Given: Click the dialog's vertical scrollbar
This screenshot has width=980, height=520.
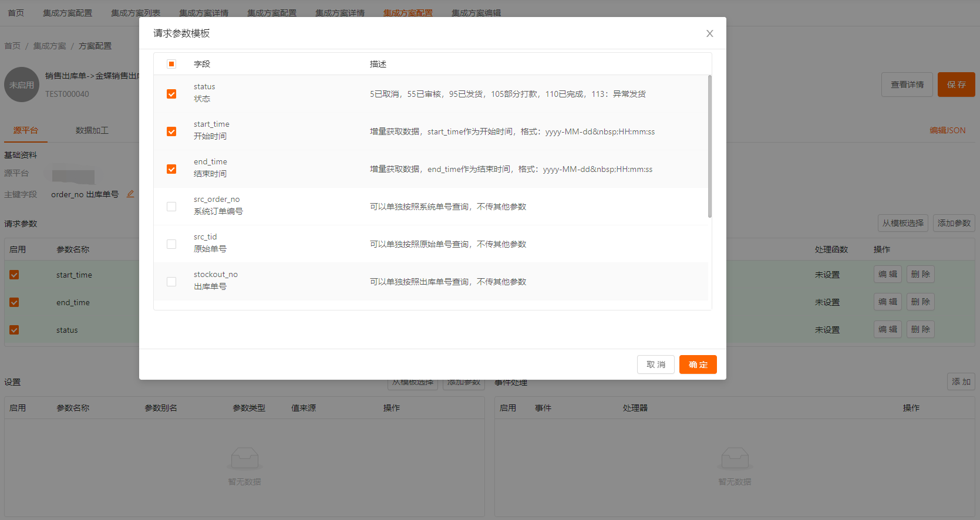Looking at the screenshot, I should coord(709,147).
